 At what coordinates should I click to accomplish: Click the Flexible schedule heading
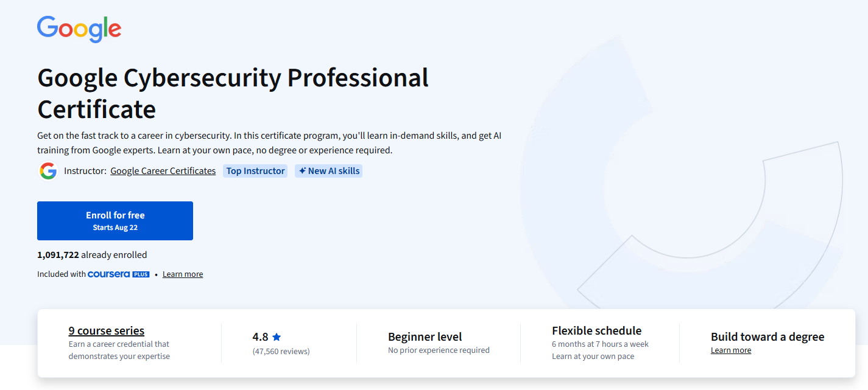click(596, 330)
